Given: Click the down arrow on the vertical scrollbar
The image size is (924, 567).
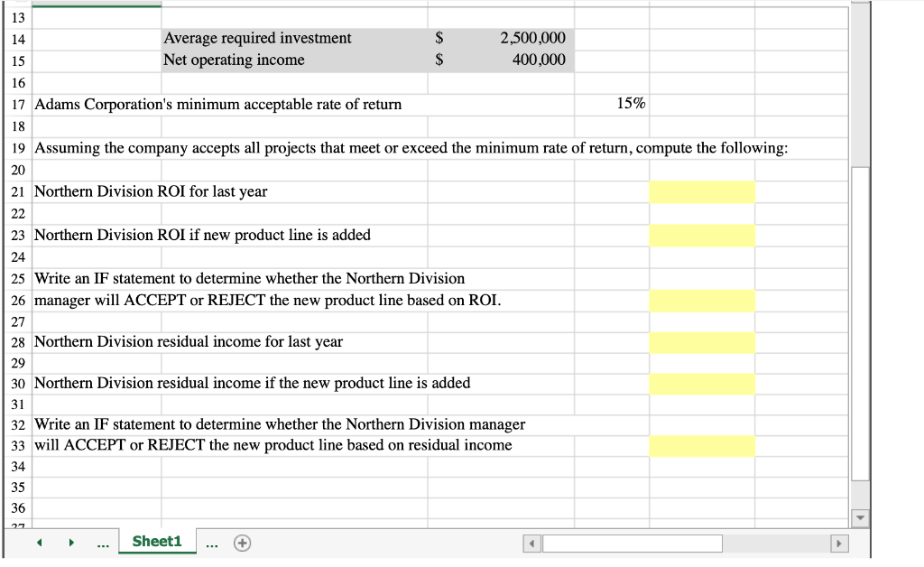Looking at the screenshot, I should (x=860, y=517).
